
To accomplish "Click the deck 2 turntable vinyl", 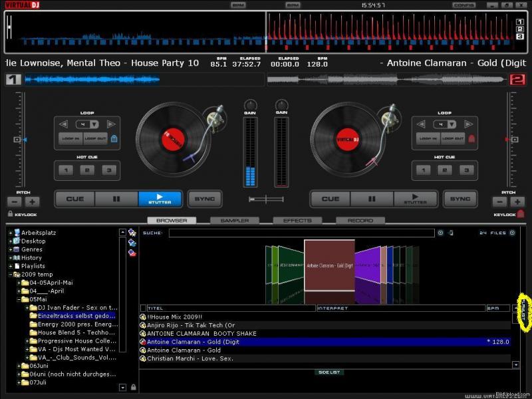I will pos(347,140).
